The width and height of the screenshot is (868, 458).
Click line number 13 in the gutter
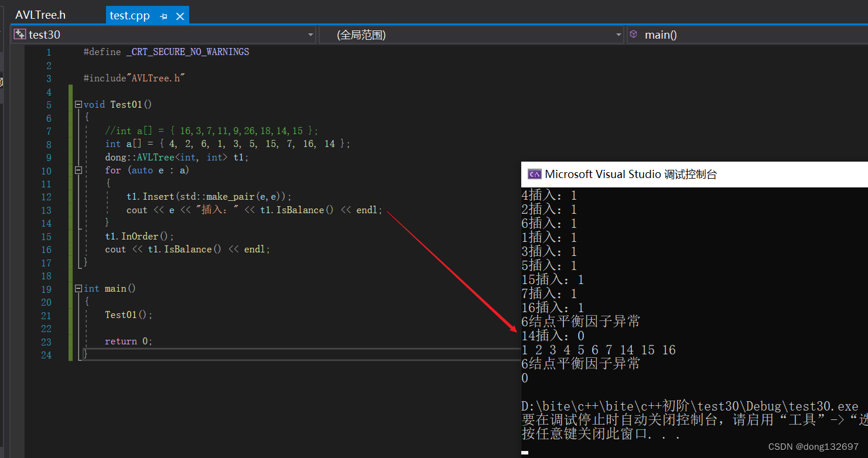click(x=46, y=210)
